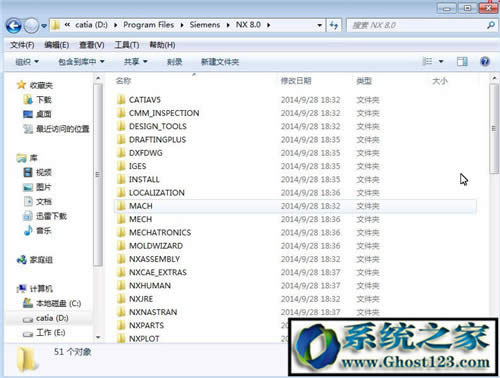Screen dimensions: 500x378
Task: Select the CATIAV5 folder icon
Action: [121, 99]
